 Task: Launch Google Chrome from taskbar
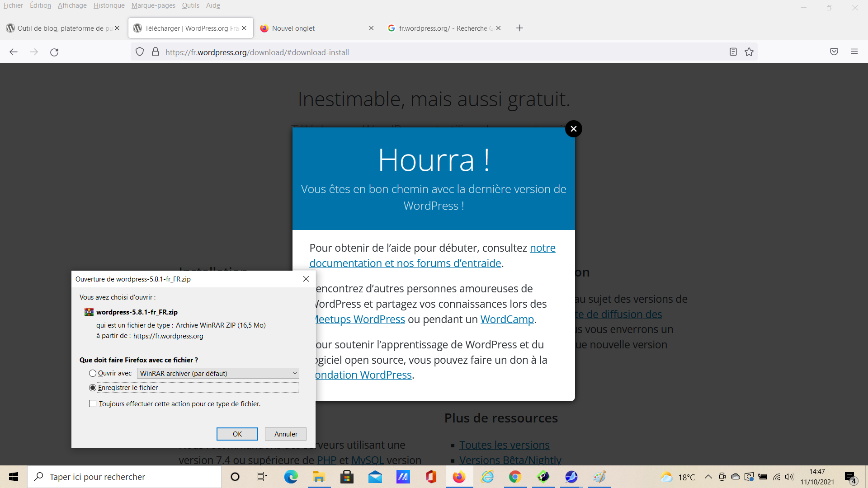[x=515, y=477]
